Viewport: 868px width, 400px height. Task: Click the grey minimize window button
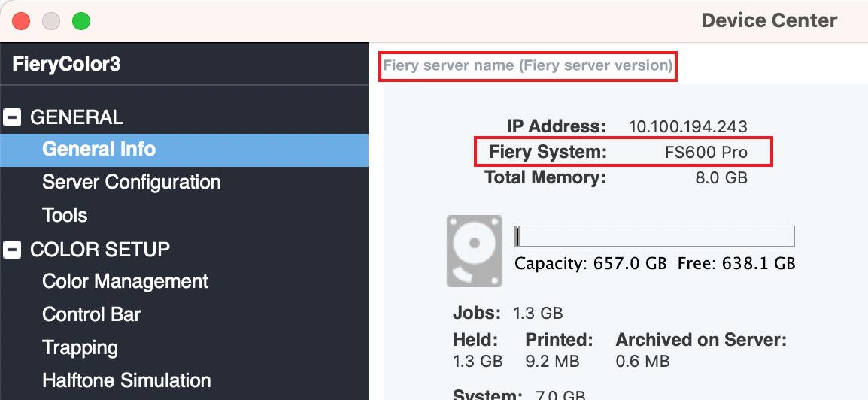(x=51, y=20)
